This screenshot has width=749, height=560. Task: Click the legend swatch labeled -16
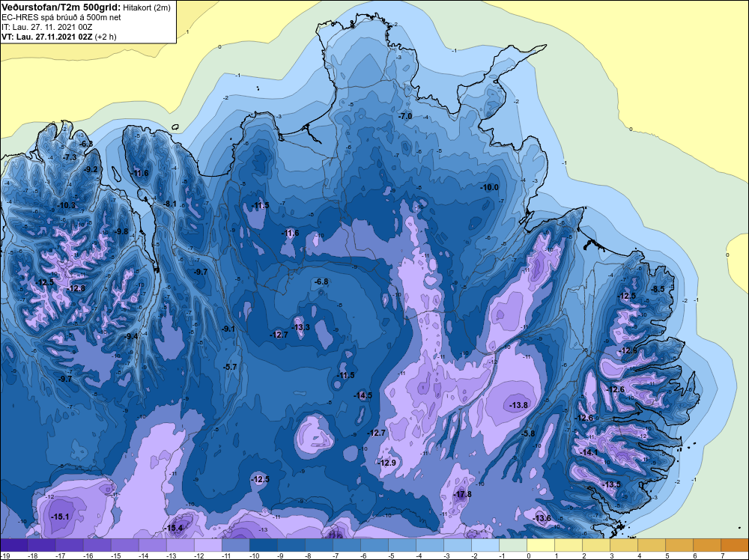[97, 546]
